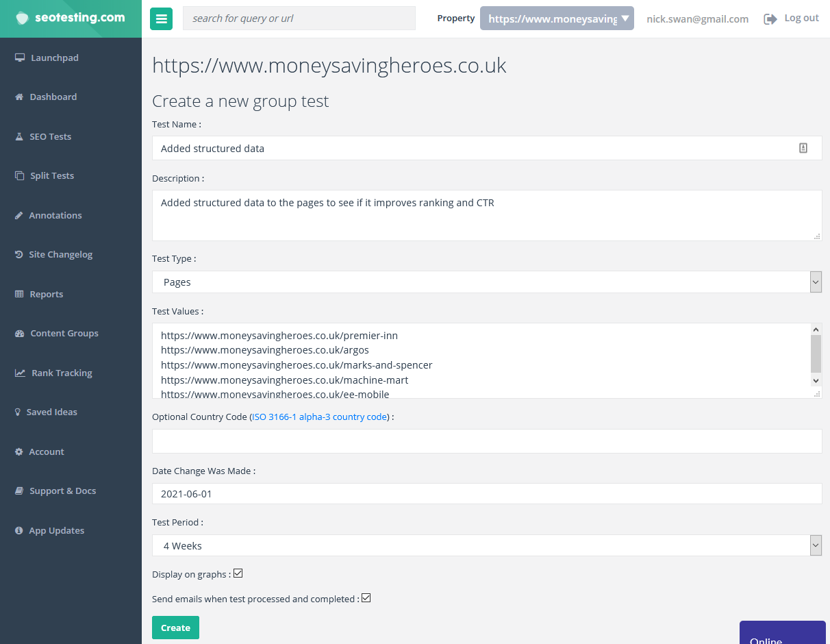Click the Support & Docs book icon
830x644 pixels.
(x=19, y=491)
